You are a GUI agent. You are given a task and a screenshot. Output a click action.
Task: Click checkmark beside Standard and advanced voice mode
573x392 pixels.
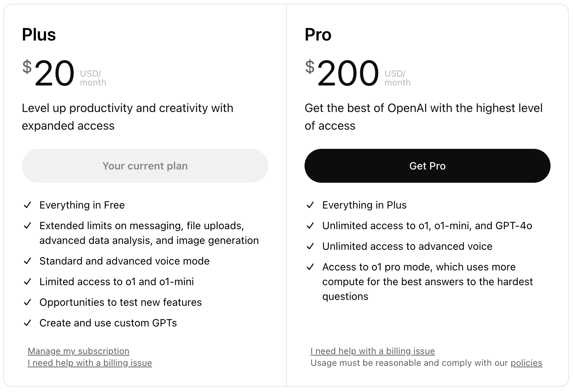tap(27, 261)
